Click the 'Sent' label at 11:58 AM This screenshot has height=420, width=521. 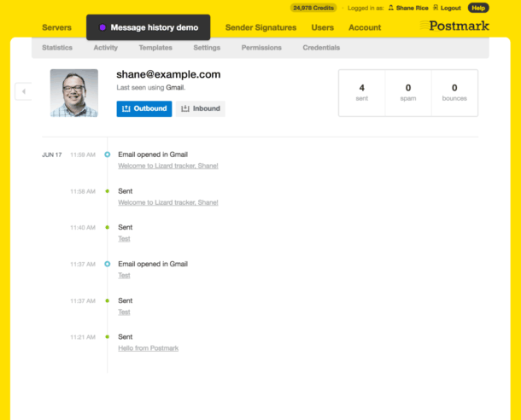126,191
